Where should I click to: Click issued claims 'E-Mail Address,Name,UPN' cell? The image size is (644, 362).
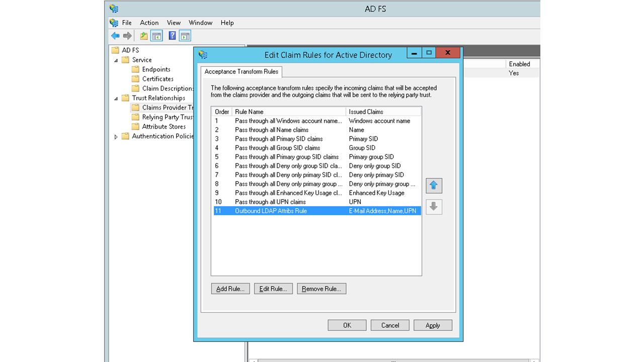[x=382, y=211]
